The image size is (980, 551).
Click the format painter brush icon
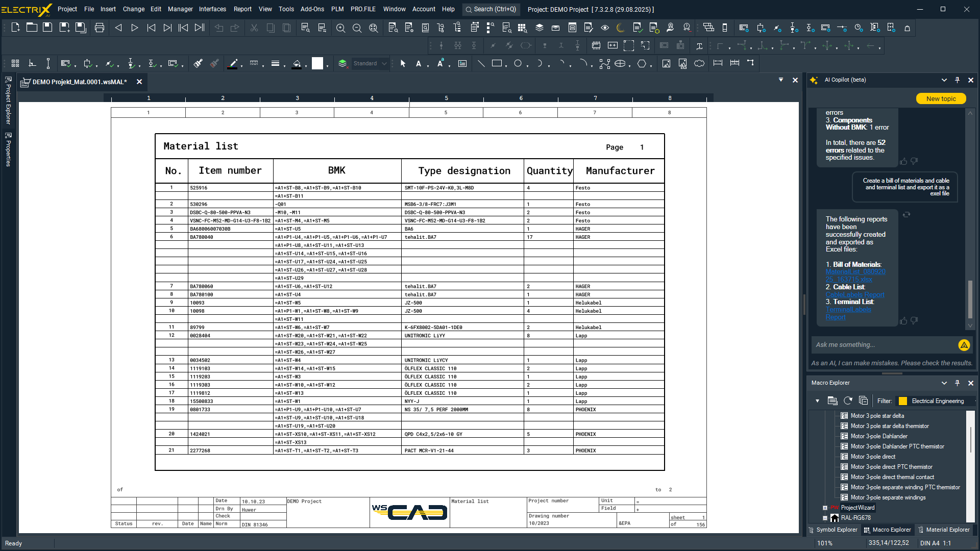(198, 63)
